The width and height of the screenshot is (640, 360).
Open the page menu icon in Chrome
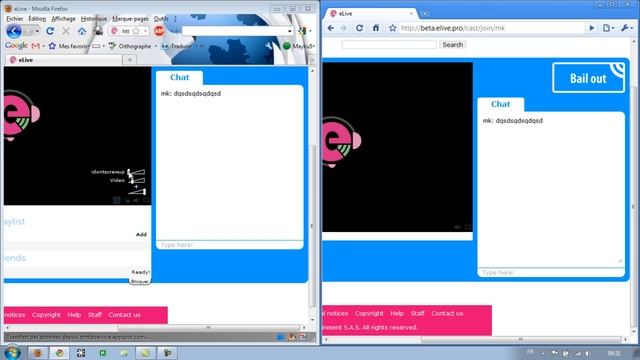click(608, 28)
